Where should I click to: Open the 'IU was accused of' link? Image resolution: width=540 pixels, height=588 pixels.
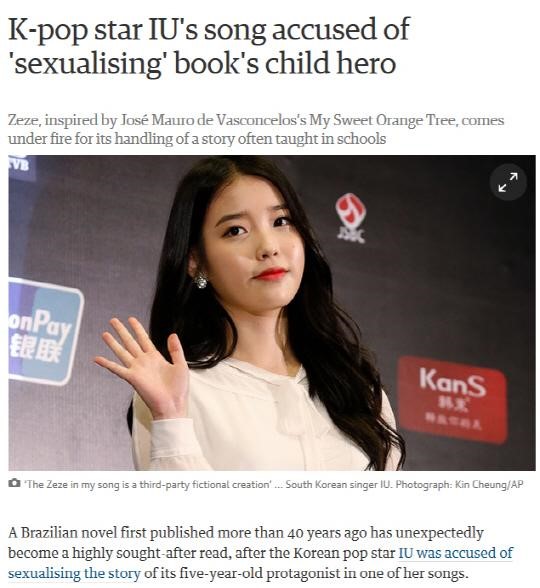pos(455,553)
